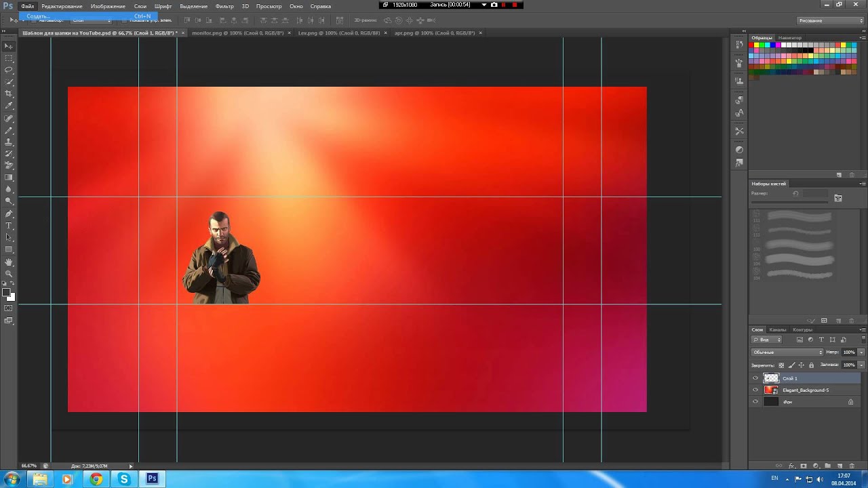Open the Layers panel flyout menu
Viewport: 868px width, 488px height.
(862, 329)
